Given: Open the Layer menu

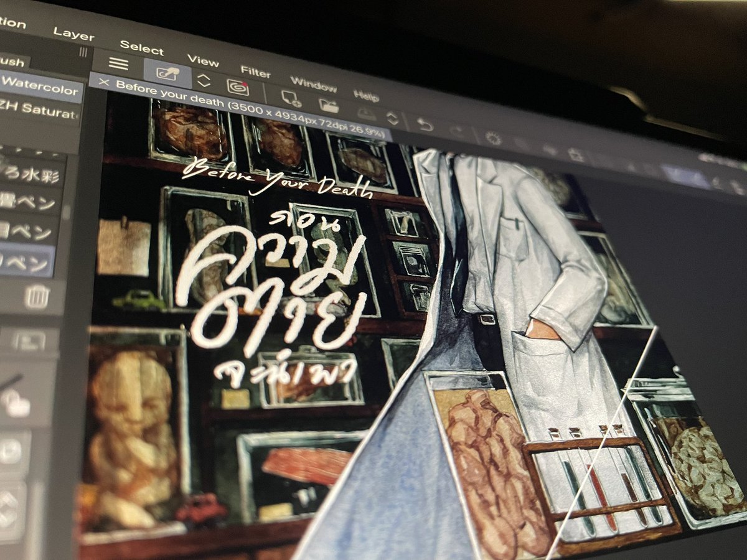Looking at the screenshot, I should [73, 34].
